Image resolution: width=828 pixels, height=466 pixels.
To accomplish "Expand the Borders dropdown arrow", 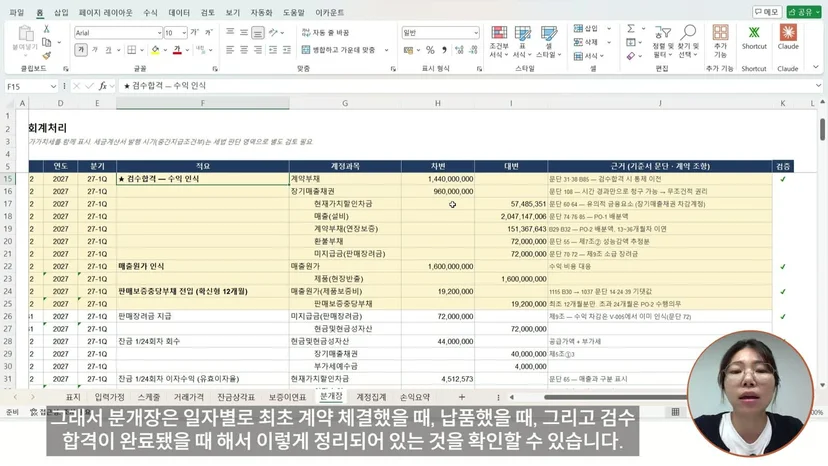I will coord(142,50).
